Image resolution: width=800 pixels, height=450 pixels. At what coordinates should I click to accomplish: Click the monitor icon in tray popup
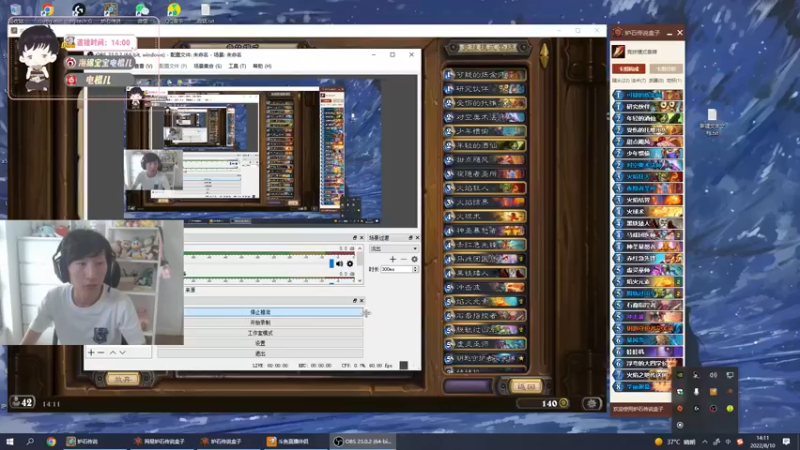(730, 375)
